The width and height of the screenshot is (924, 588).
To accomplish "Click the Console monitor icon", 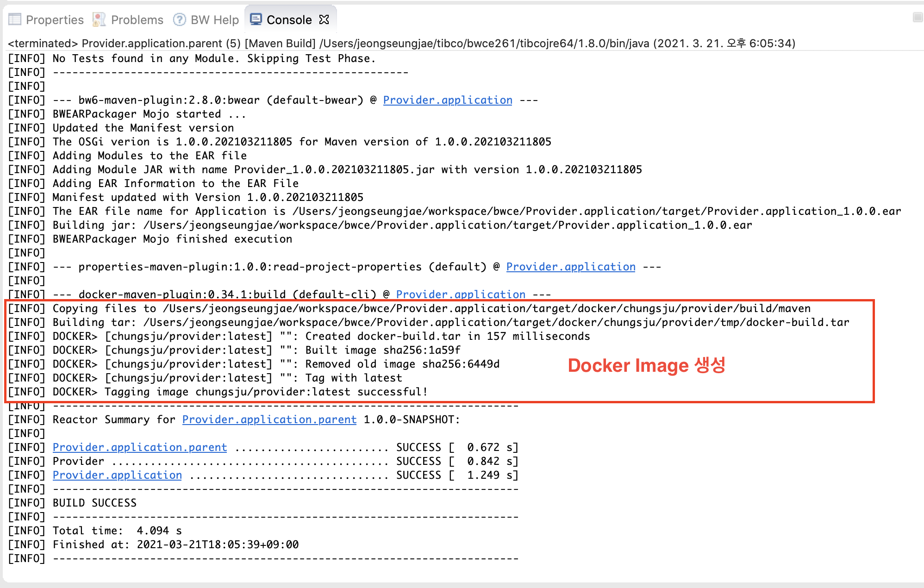I will point(256,19).
